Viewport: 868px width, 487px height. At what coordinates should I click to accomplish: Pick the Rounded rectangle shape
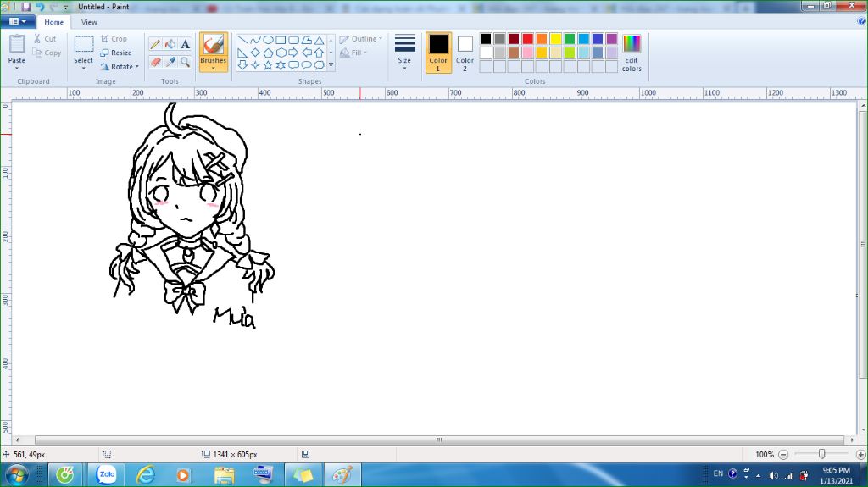coord(293,40)
